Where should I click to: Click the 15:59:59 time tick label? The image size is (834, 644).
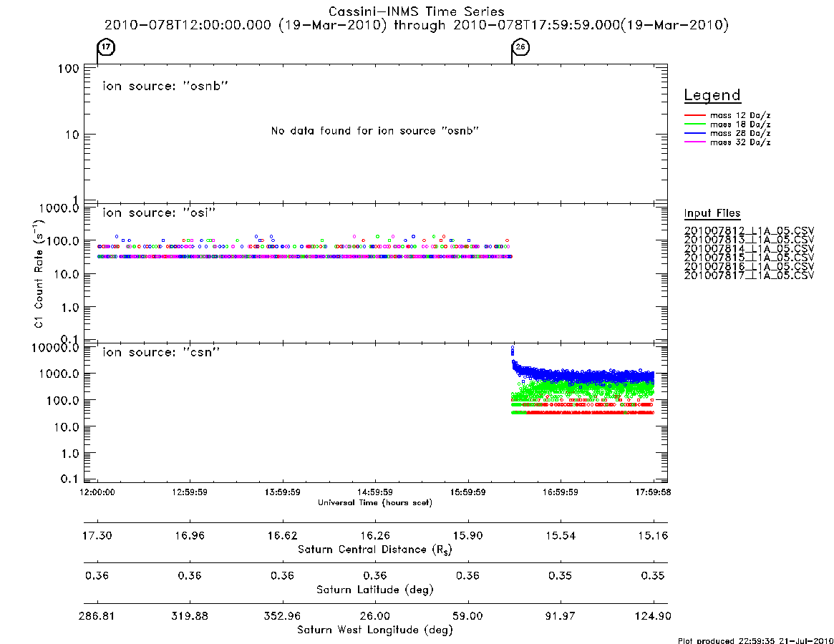pyautogui.click(x=468, y=492)
